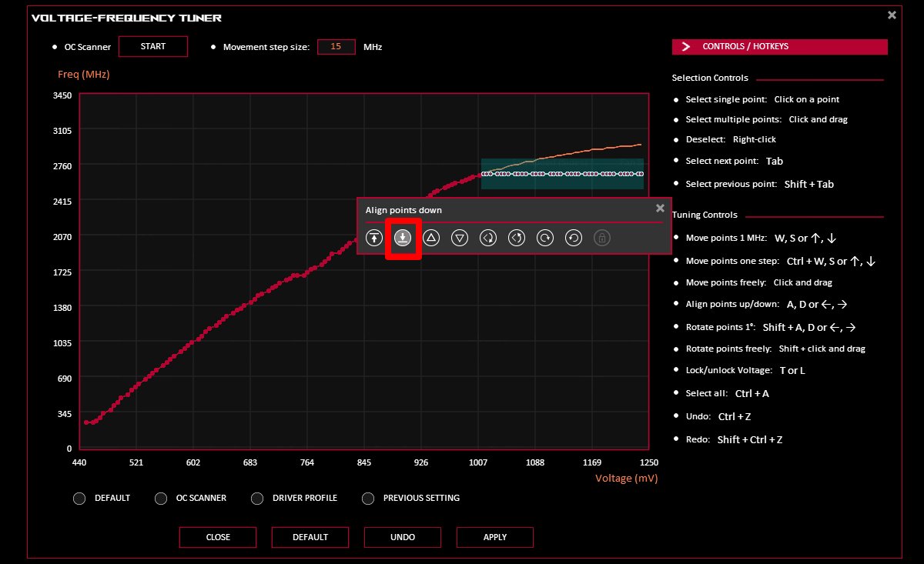
Task: Select the DRIVER PROFILE radio button
Action: click(257, 499)
